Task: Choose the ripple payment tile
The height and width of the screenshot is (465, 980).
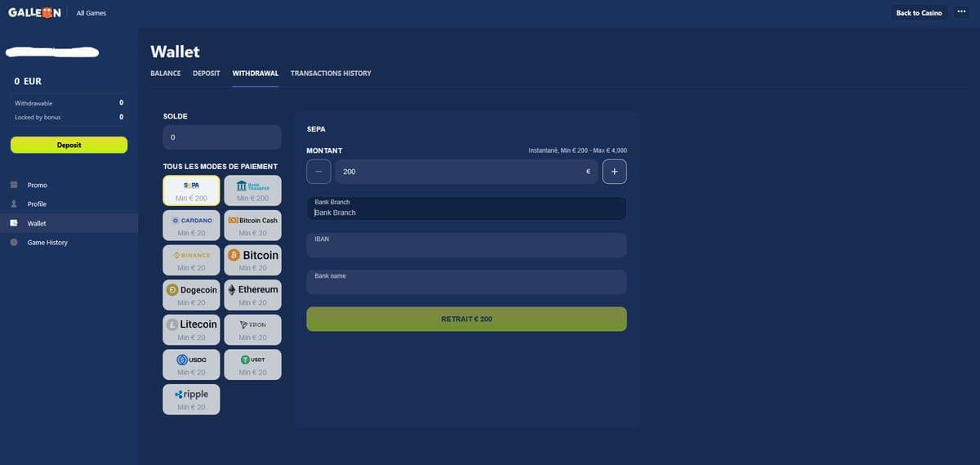Action: coord(191,399)
